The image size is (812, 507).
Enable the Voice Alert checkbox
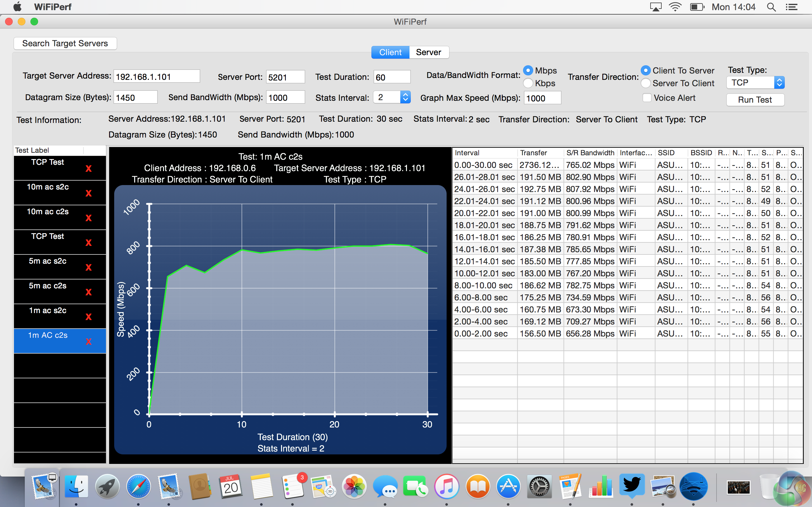click(647, 98)
